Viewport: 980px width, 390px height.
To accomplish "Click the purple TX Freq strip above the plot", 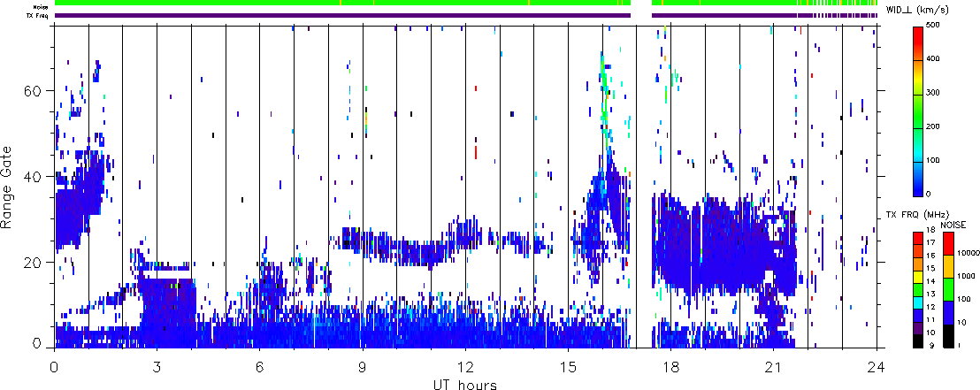I will (465, 15).
